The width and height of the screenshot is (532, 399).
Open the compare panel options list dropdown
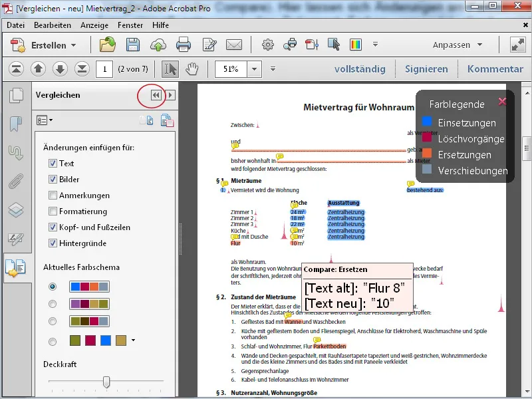coord(45,120)
